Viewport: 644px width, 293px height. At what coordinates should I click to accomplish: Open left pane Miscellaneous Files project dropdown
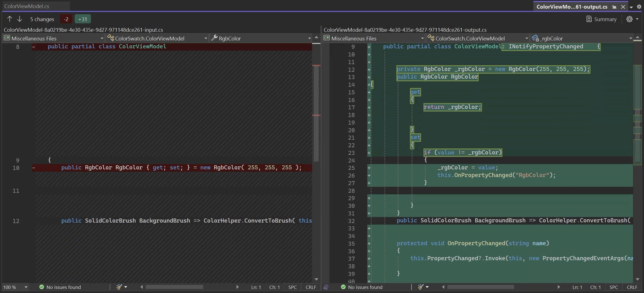coord(54,38)
